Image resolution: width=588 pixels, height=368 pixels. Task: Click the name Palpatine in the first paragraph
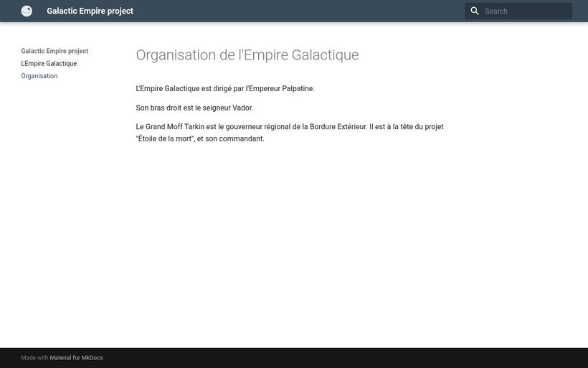pos(298,88)
